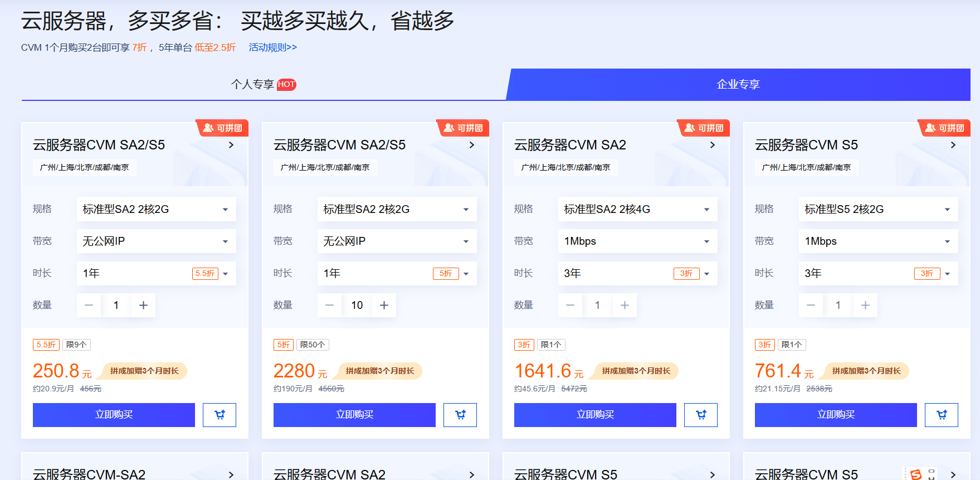Open 1Mbps bandwidth dropdown on 1641.6元 card

[638, 241]
